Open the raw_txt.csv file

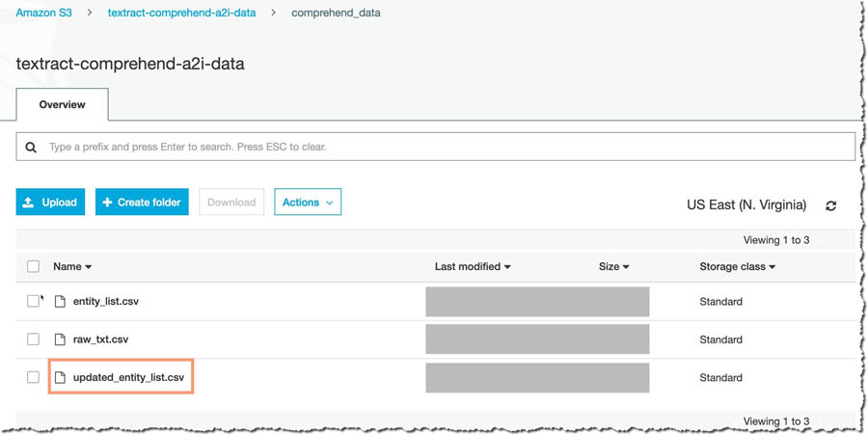pos(100,340)
